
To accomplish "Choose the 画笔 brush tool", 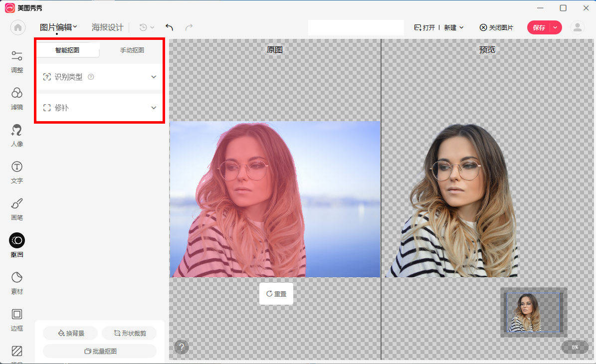I will click(17, 209).
